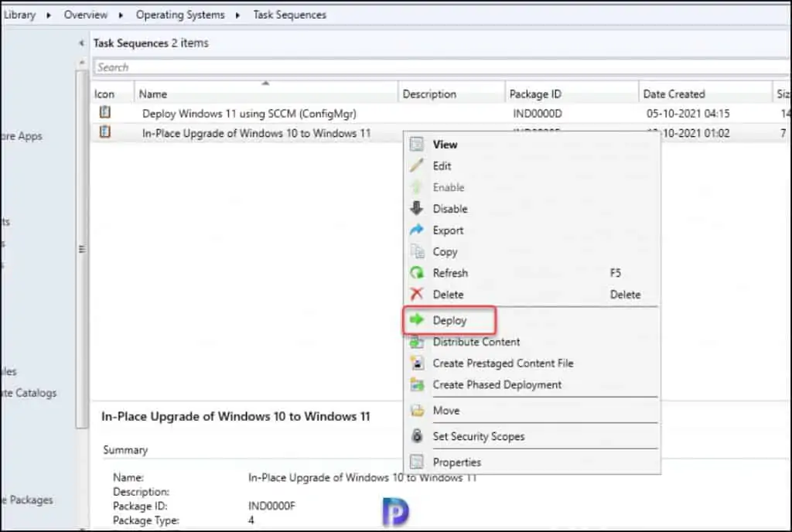This screenshot has width=792, height=532.
Task: Choose Delete in the context menu
Action: [x=532, y=295]
